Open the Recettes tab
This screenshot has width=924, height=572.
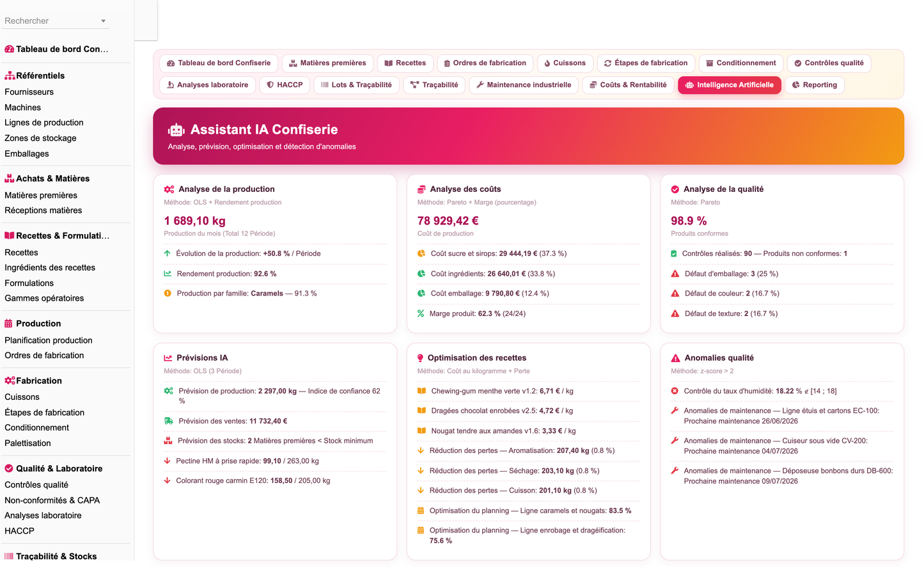(405, 63)
